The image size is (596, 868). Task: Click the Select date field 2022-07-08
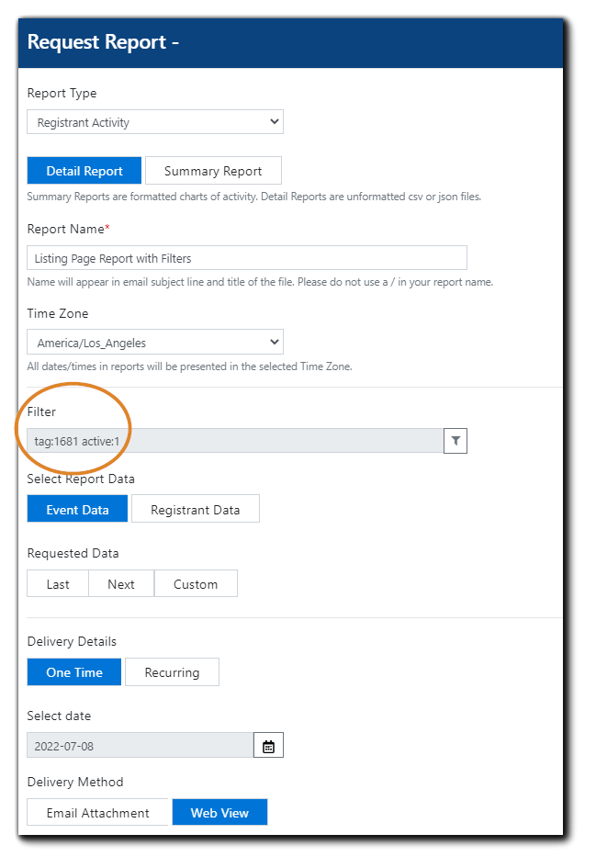click(140, 746)
